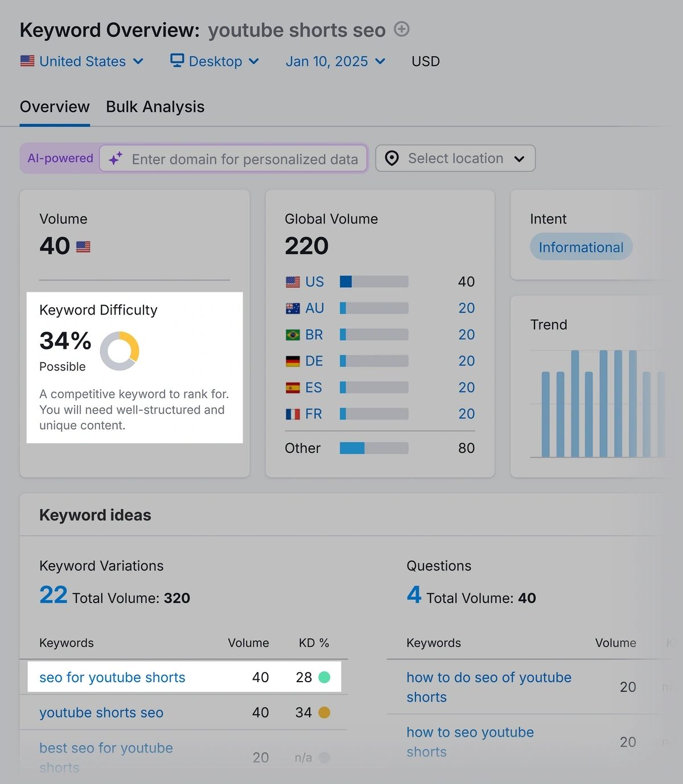Click the Other volume bar in Global Volume
Screen dimensions: 683x784
[374, 448]
